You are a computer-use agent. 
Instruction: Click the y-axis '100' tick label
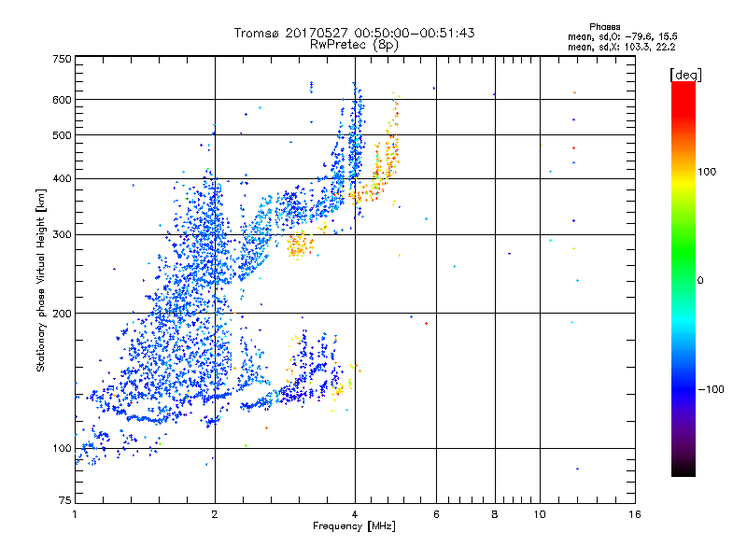[x=62, y=449]
